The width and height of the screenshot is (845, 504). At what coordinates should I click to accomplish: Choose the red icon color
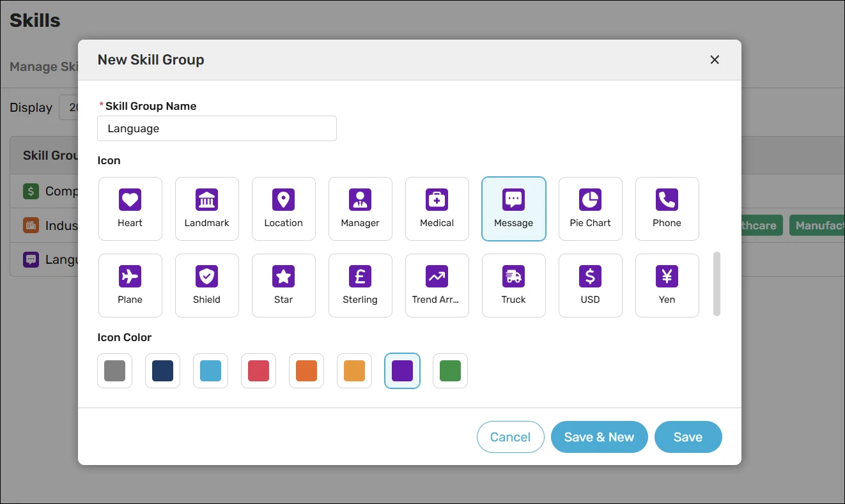click(x=259, y=371)
